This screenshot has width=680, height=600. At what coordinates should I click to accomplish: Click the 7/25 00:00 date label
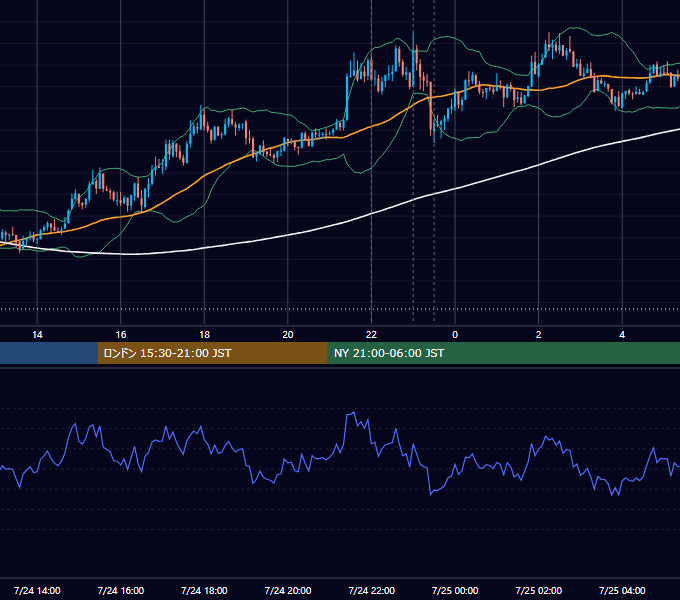[455, 590]
